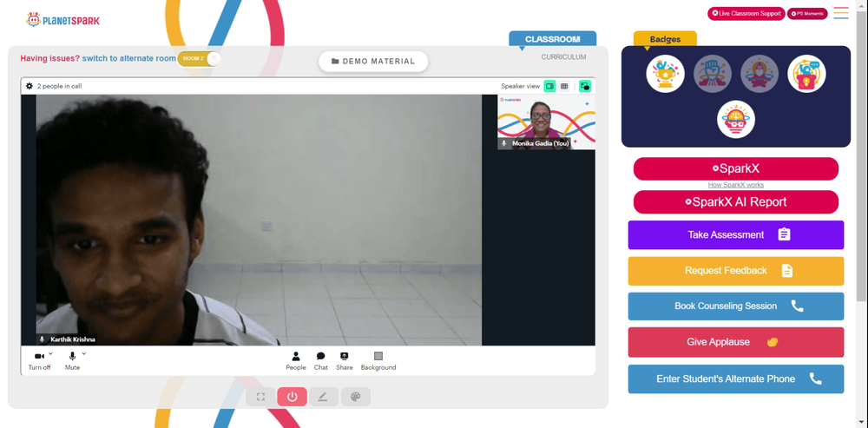Click the mic icon beside Karthik Krishna
Screen dimensions: 868x428
click(x=42, y=339)
